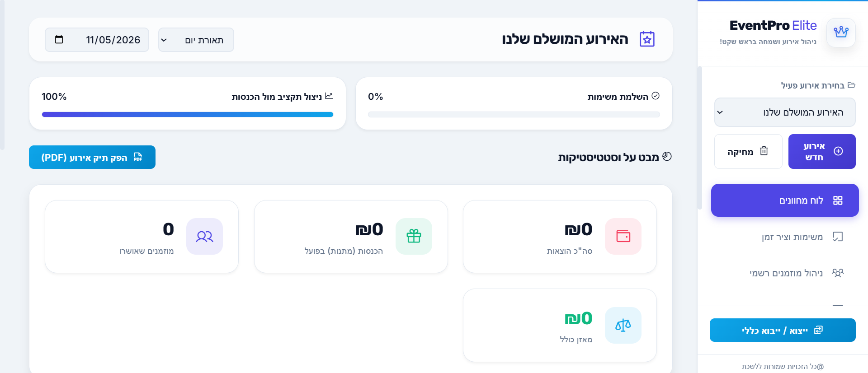Click the wallet icon in the expenses card
The width and height of the screenshot is (868, 373).
[623, 236]
